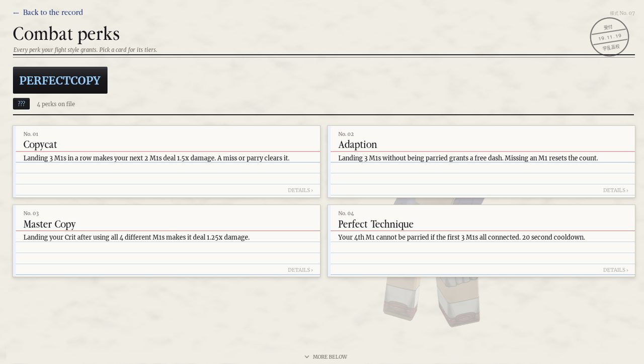Screen dimensions: 644x364
Task: Click the '4 perks on file' count
Action: coord(56,104)
